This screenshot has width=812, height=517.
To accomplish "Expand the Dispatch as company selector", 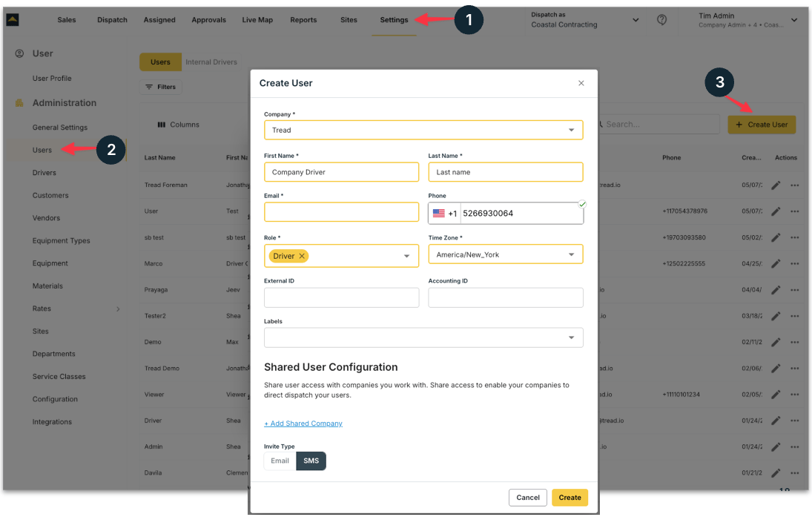I will point(584,20).
